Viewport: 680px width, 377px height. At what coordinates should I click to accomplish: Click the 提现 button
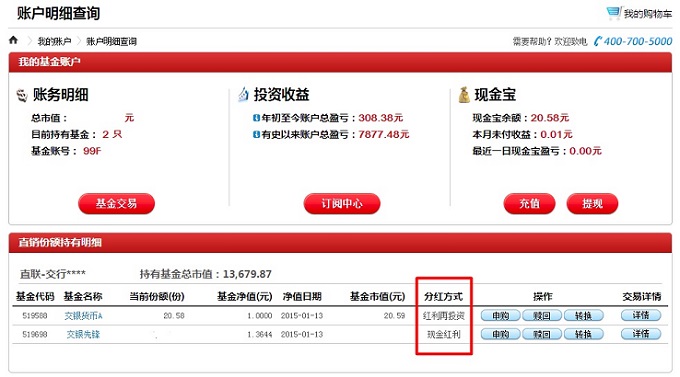[592, 203]
